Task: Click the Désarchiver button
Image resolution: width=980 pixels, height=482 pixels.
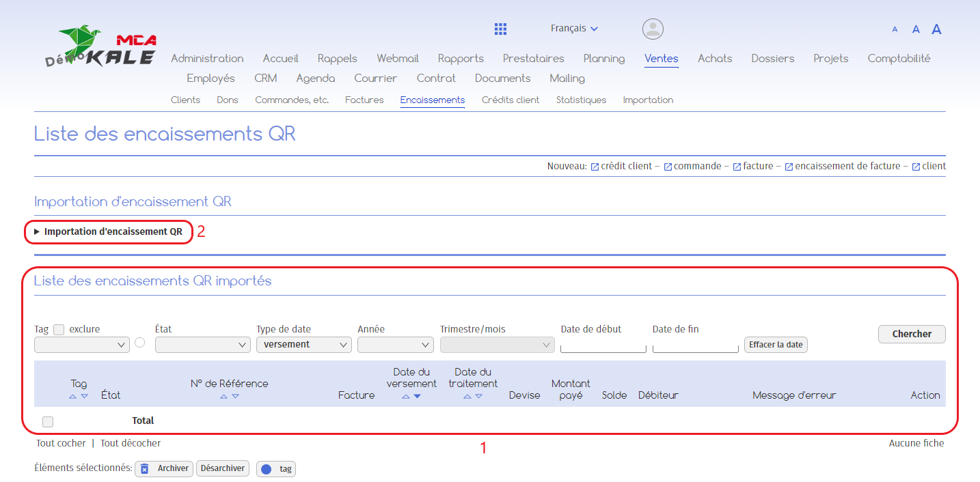Action: coord(223,468)
